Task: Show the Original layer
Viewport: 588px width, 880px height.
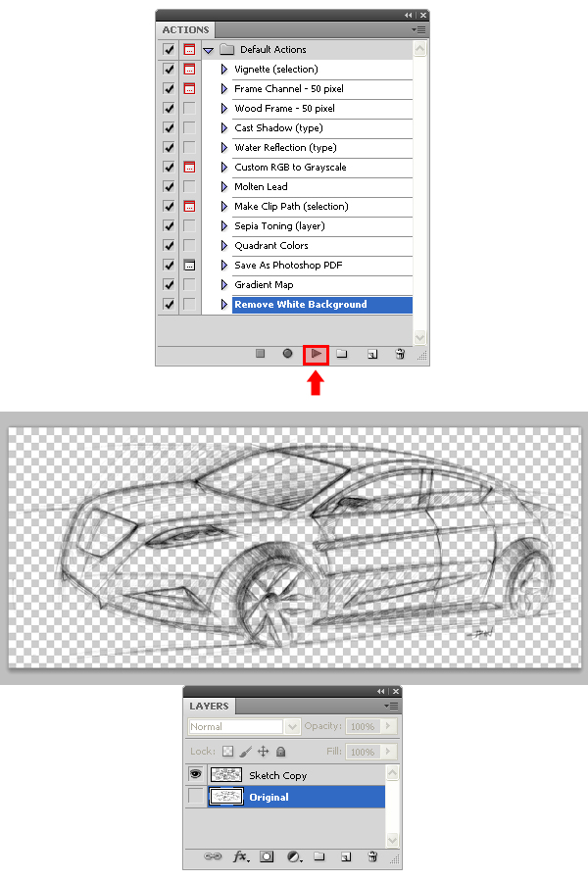Action: click(x=195, y=796)
